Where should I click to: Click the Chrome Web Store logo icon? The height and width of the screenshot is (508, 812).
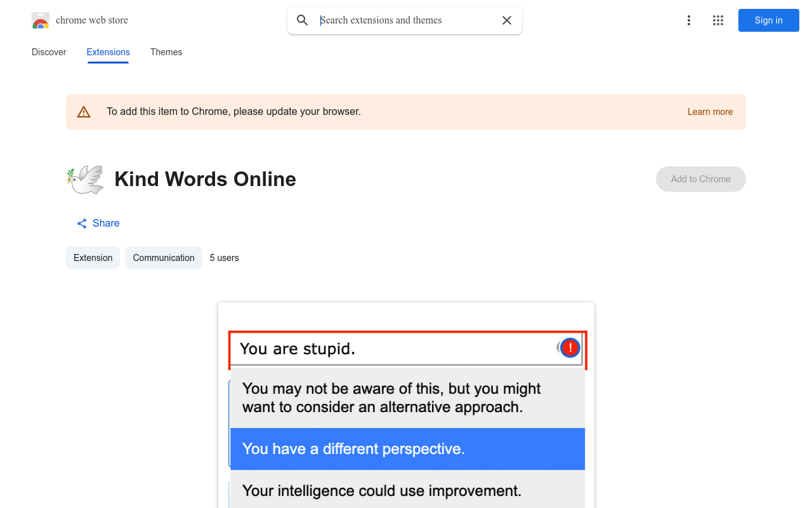[x=41, y=20]
